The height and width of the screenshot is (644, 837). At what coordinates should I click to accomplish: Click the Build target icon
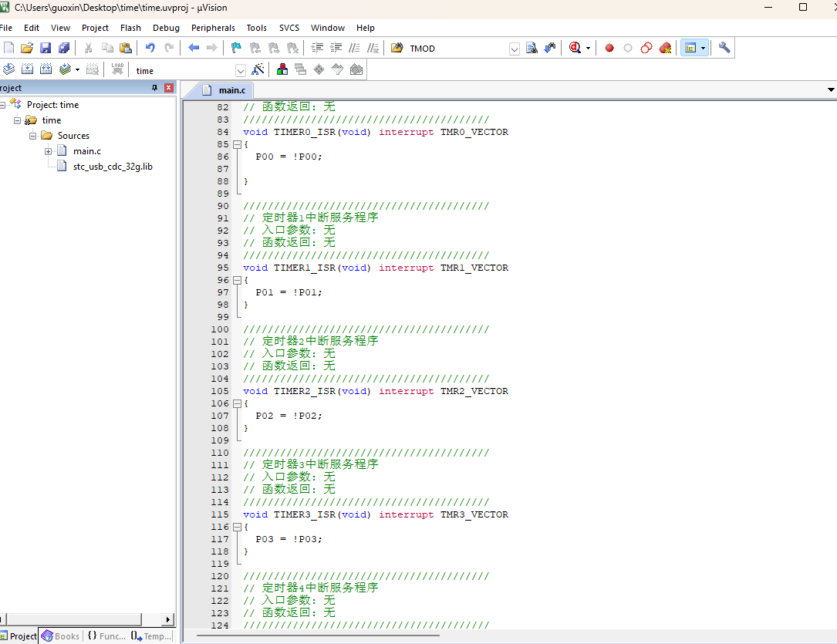27,69
